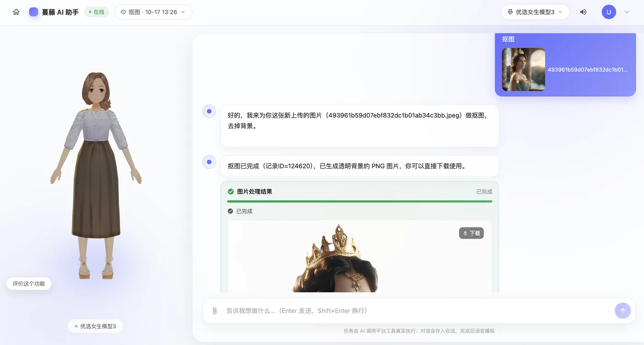The height and width of the screenshot is (345, 644).
Task: Open the uploaded portrait thumbnail in the 抠图 bubble
Action: pyautogui.click(x=523, y=69)
